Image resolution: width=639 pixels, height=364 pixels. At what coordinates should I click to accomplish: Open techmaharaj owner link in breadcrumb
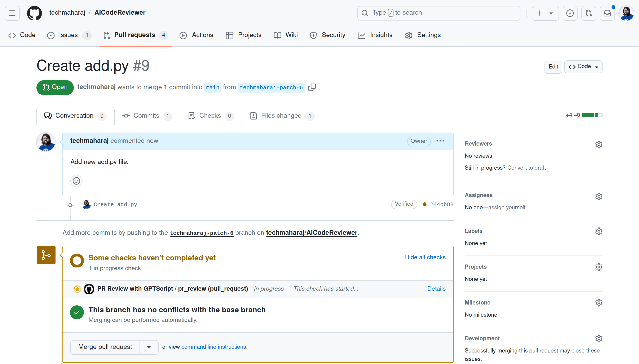67,13
